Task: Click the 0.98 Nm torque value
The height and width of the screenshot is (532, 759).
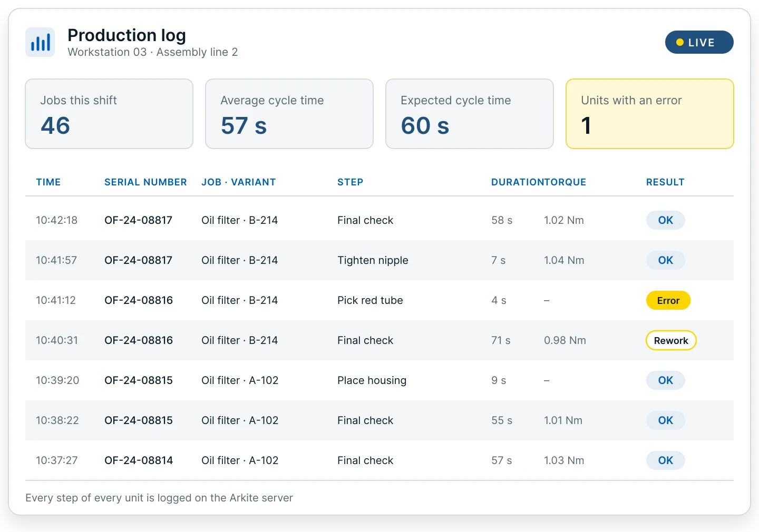Action: point(565,340)
